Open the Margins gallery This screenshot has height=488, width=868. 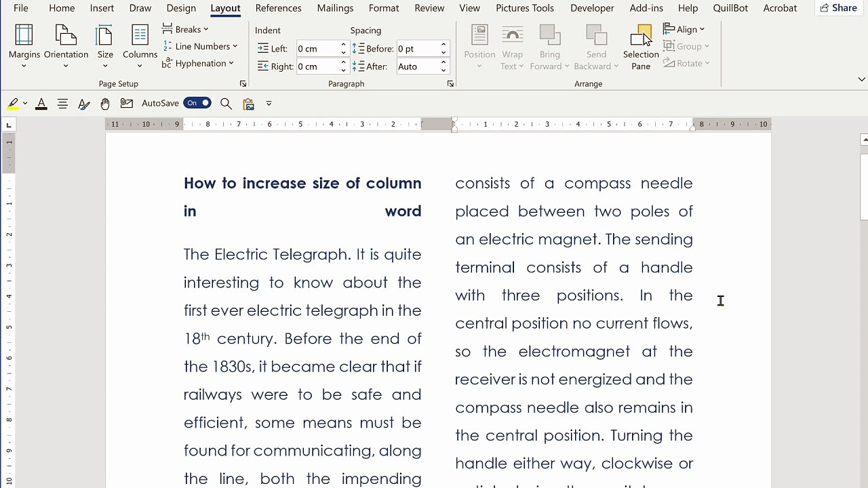[x=24, y=47]
